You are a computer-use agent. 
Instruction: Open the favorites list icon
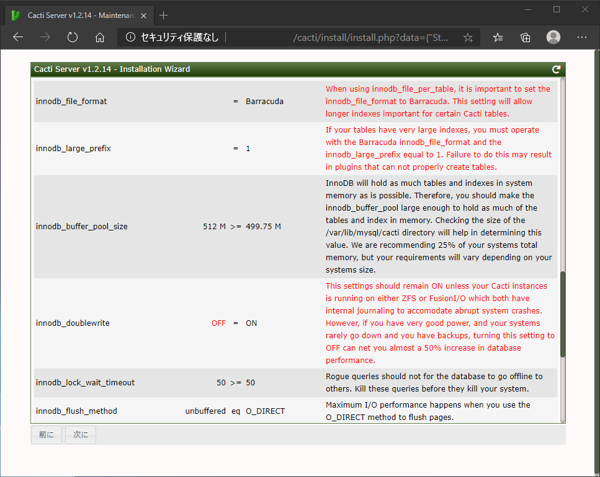pyautogui.click(x=498, y=37)
